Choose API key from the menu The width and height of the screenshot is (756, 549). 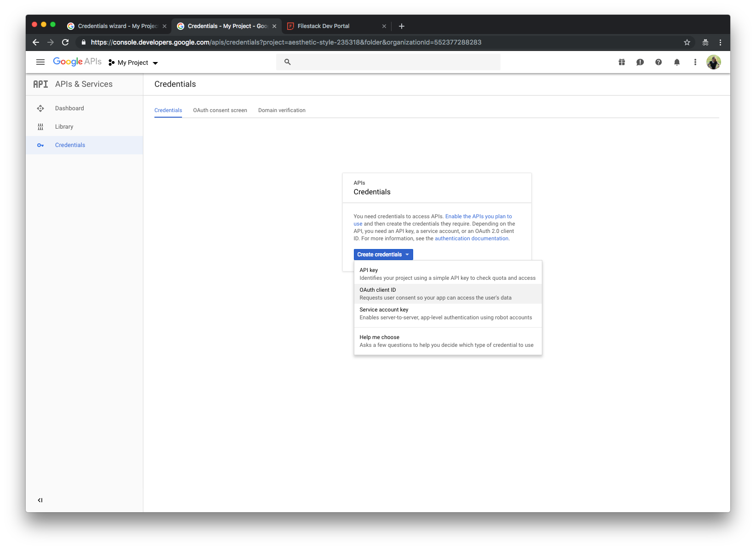coord(448,274)
